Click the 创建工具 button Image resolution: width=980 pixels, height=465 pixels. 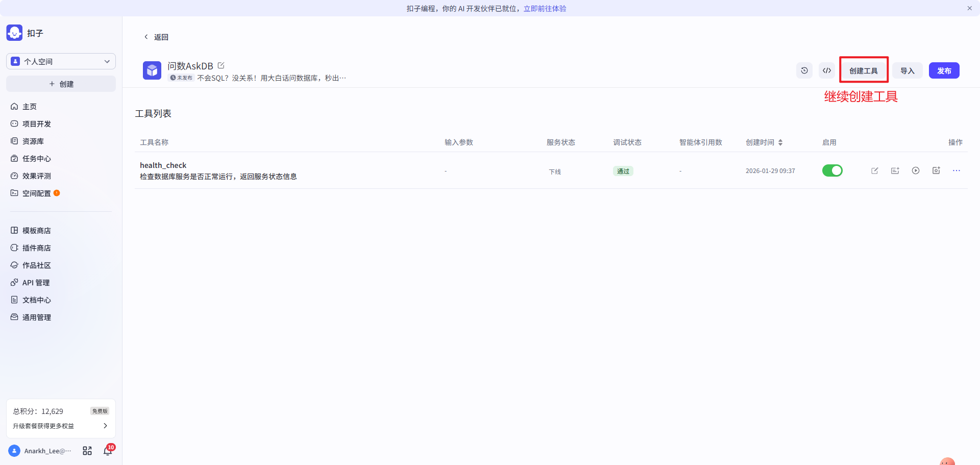[864, 70]
